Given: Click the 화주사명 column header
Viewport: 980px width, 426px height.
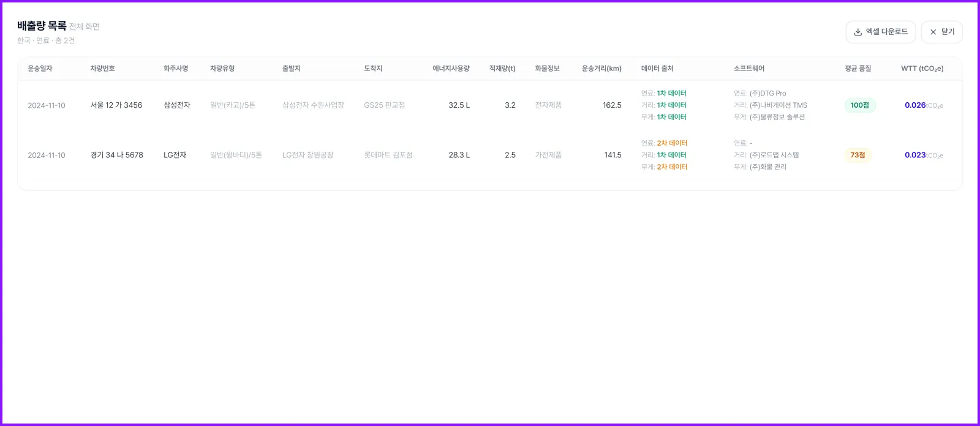Looking at the screenshot, I should tap(176, 69).
